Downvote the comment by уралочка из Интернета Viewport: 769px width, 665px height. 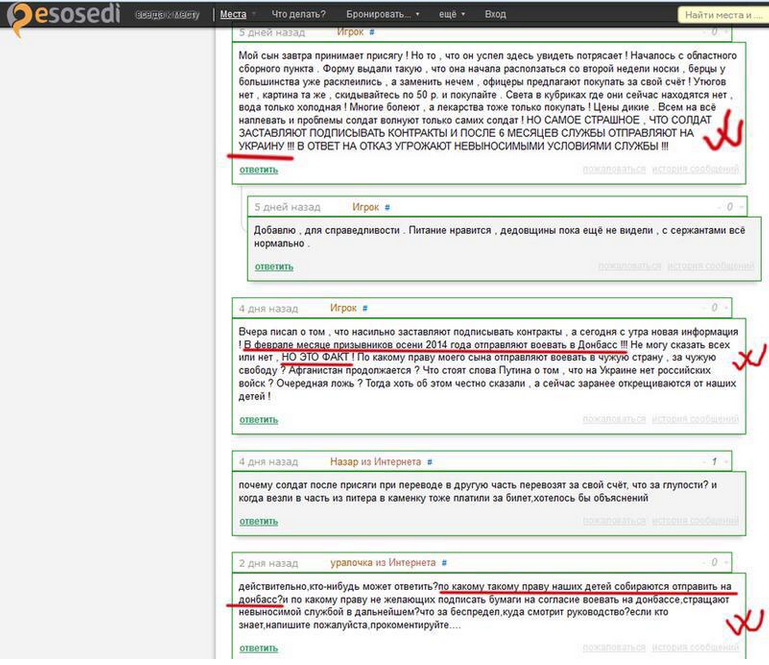(705, 563)
